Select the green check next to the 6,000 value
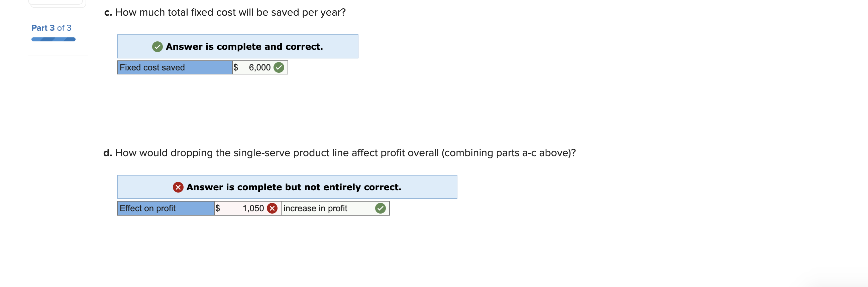This screenshot has width=868, height=287. point(278,67)
